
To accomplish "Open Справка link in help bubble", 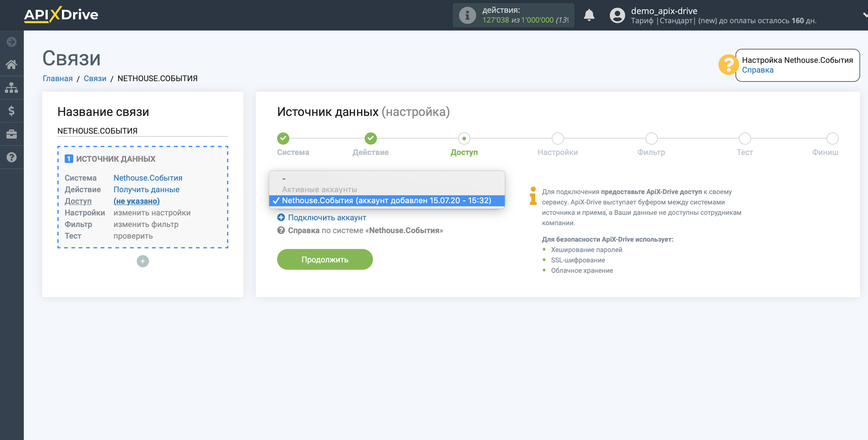I will (758, 70).
